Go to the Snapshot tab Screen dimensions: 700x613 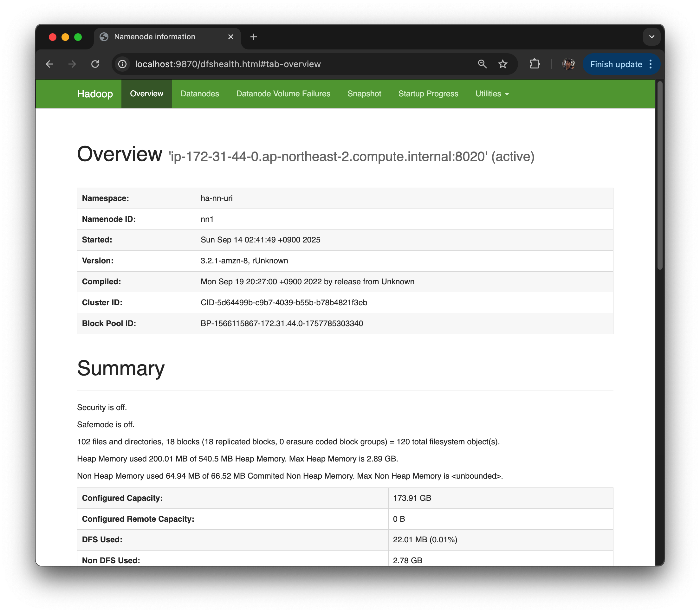[364, 94]
